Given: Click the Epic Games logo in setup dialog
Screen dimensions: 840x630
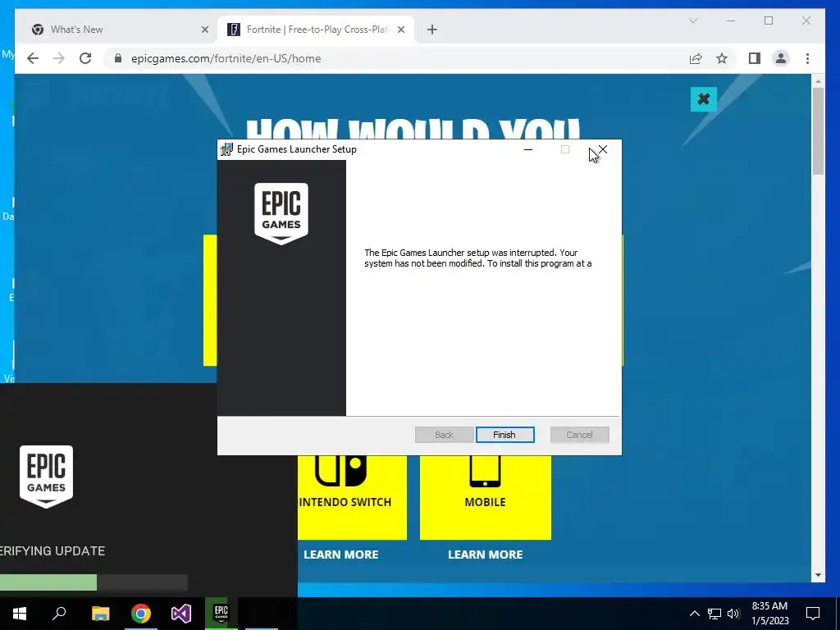Looking at the screenshot, I should 281,214.
